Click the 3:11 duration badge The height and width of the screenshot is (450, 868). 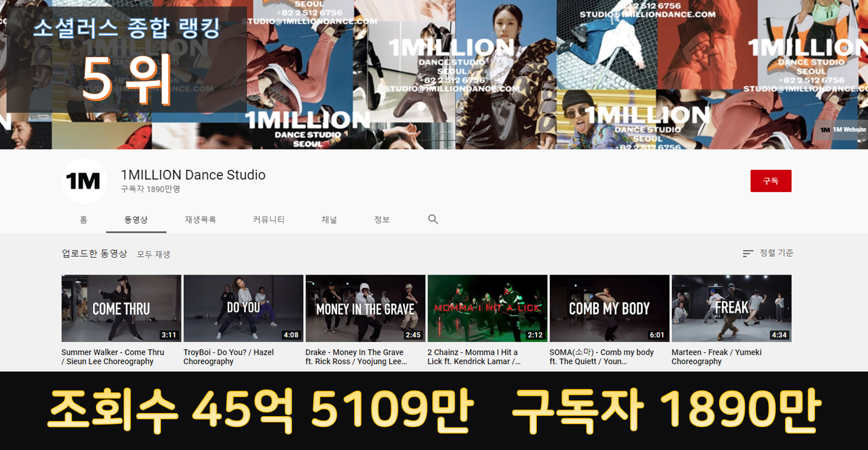[x=169, y=335]
